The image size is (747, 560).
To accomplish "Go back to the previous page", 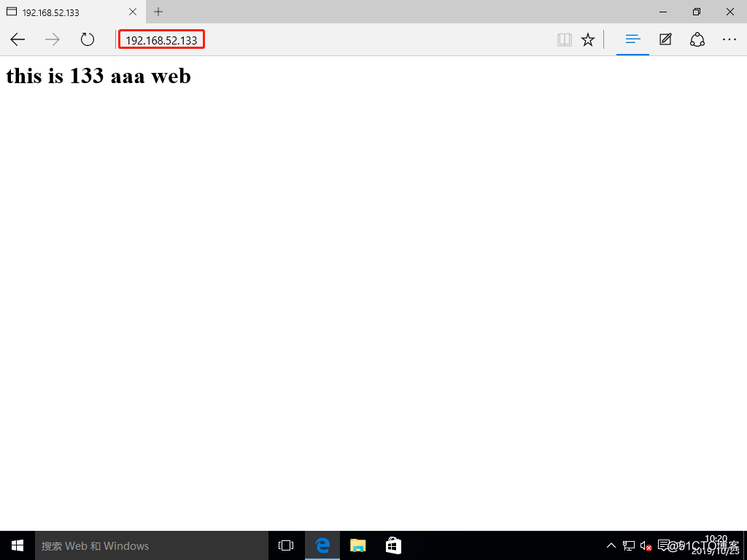I will point(18,39).
